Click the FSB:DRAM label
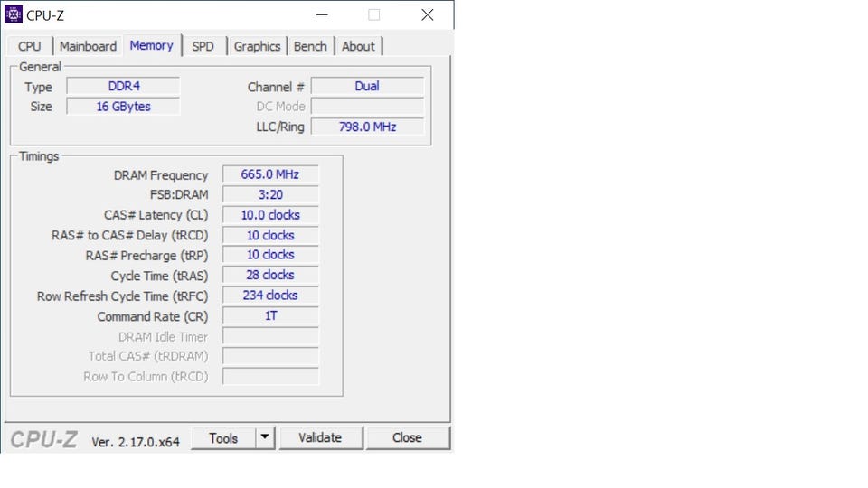868x488 pixels. pos(179,195)
